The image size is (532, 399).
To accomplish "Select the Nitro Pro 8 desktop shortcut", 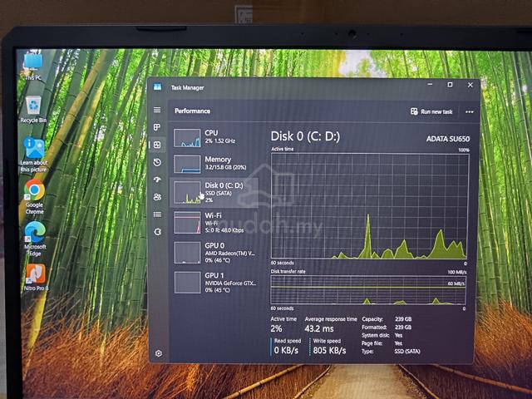I will pyautogui.click(x=36, y=277).
